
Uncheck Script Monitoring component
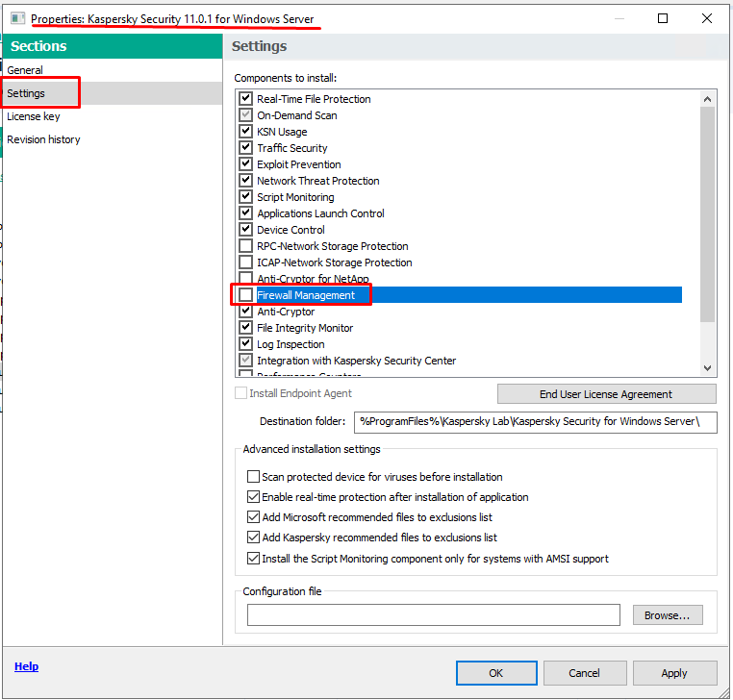point(246,197)
